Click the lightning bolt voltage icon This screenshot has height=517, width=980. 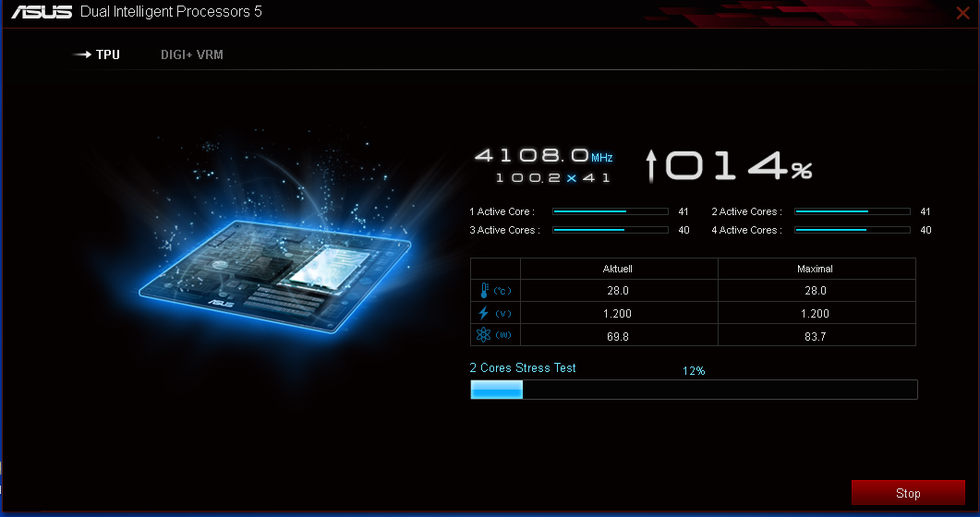[483, 313]
